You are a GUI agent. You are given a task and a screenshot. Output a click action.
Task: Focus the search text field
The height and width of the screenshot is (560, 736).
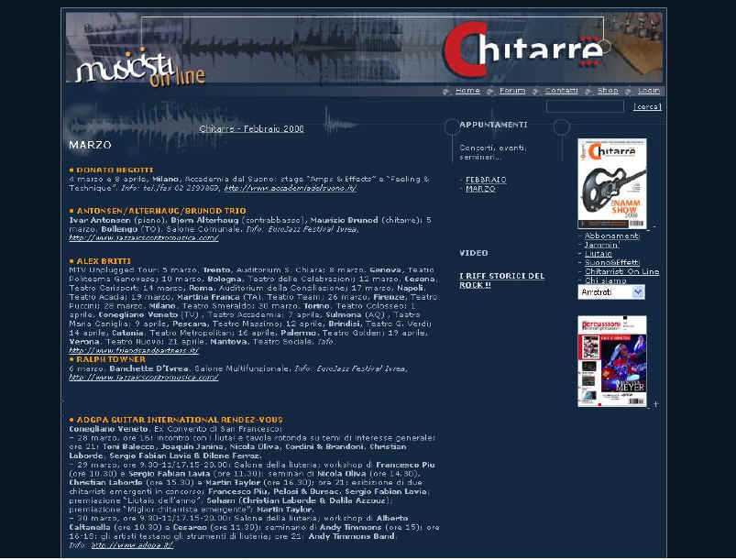(x=585, y=106)
